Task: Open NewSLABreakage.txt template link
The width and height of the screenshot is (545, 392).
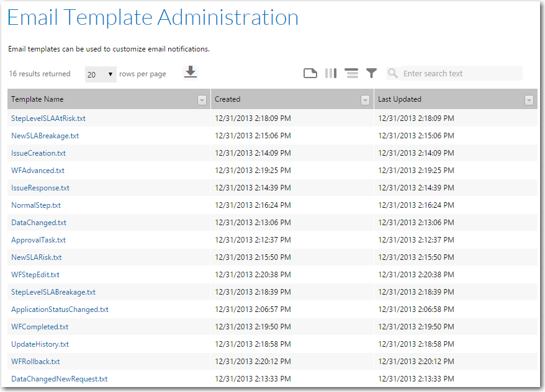Action: click(x=45, y=136)
